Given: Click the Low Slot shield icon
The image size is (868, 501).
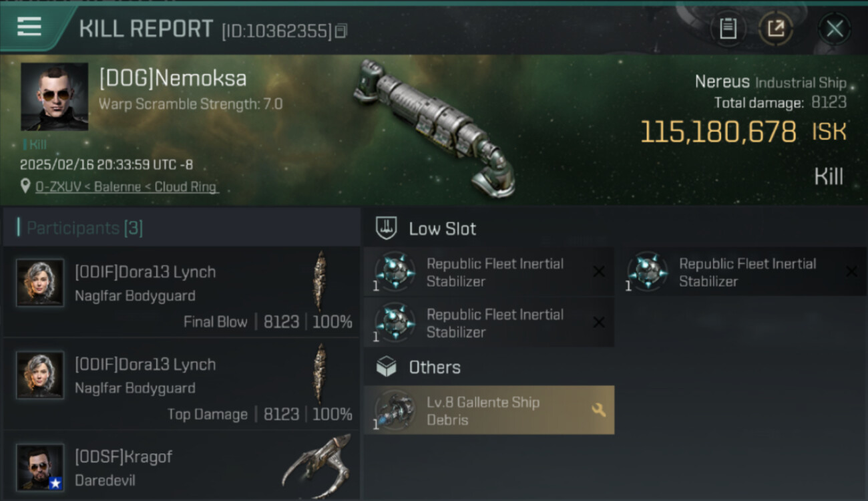Looking at the screenshot, I should [x=387, y=228].
